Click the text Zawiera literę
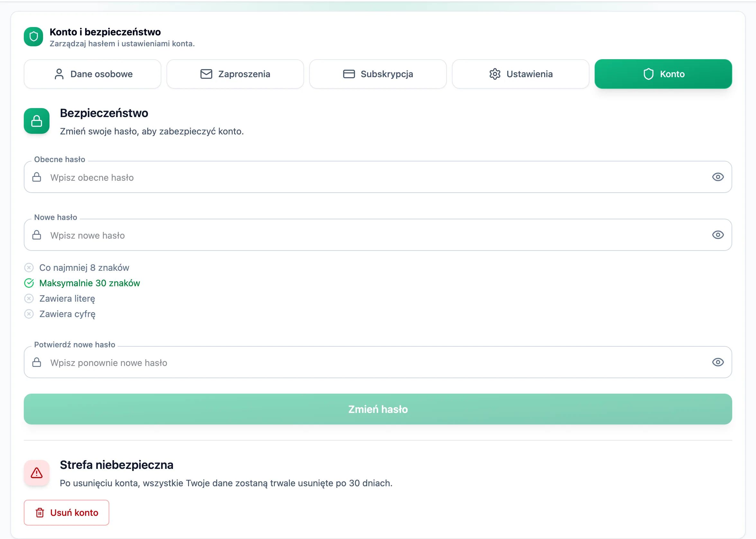Image resolution: width=756 pixels, height=539 pixels. tap(67, 299)
